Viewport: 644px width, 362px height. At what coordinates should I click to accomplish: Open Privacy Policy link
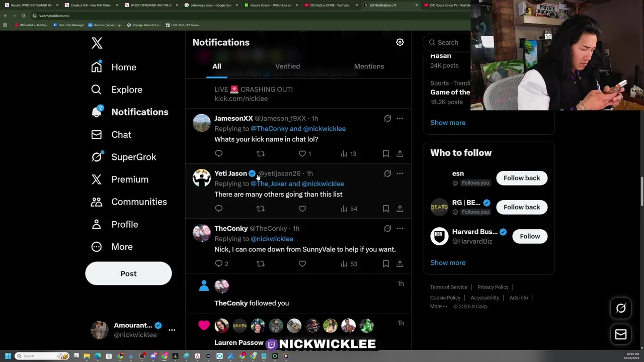point(493,287)
